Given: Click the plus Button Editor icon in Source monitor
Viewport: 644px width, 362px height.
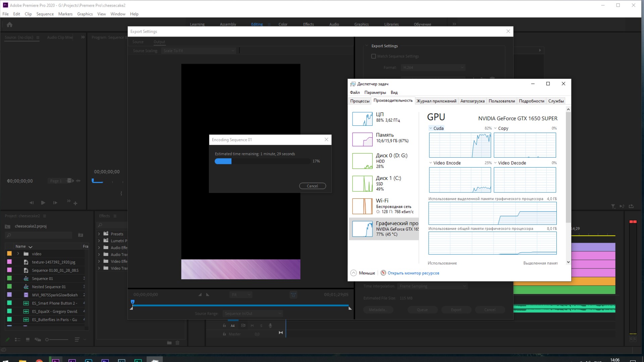Looking at the screenshot, I should pos(75,203).
